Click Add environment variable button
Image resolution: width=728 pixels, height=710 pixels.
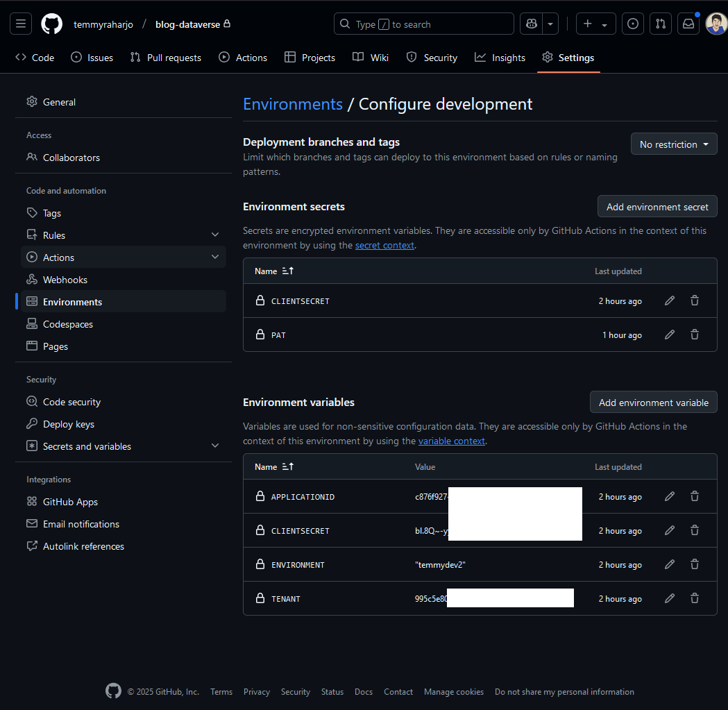click(x=653, y=403)
